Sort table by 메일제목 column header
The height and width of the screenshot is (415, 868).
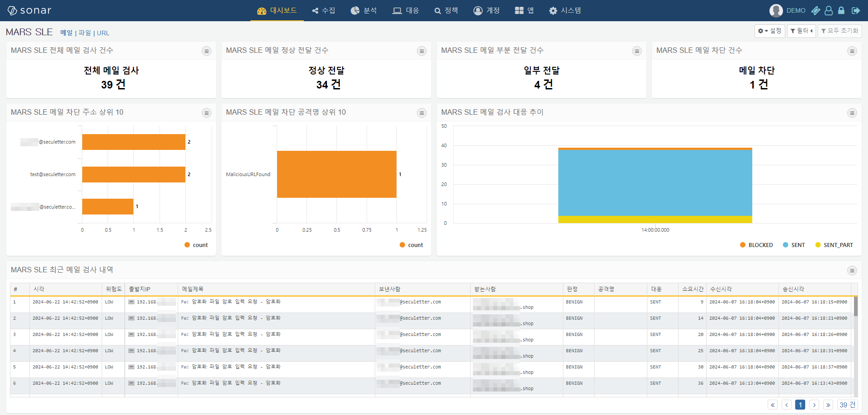277,289
